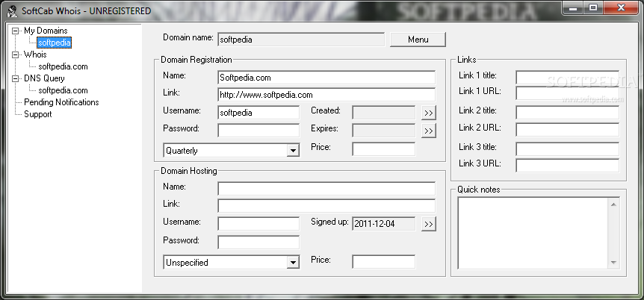Click the Domain Hosting Password field
The height and width of the screenshot is (300, 644).
tap(258, 242)
